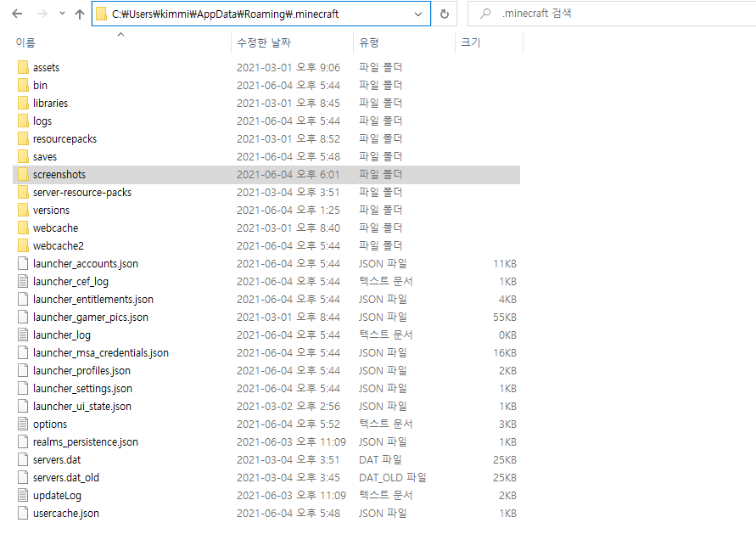Expand the address bar history dropdown
This screenshot has width=756, height=534.
pyautogui.click(x=418, y=14)
